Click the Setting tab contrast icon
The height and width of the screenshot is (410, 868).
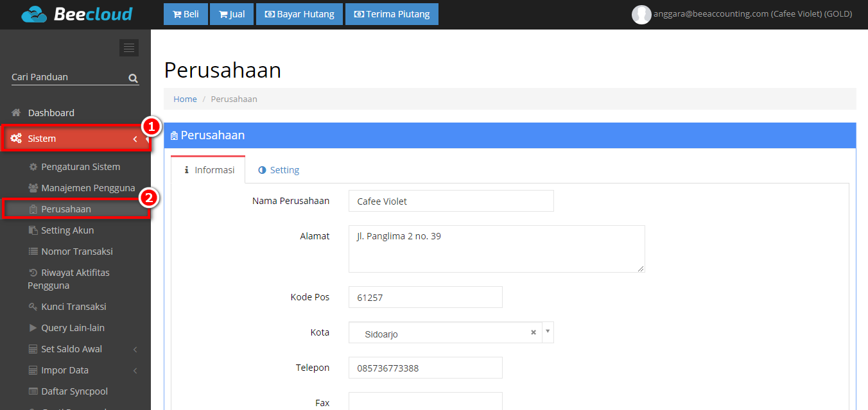pos(262,170)
